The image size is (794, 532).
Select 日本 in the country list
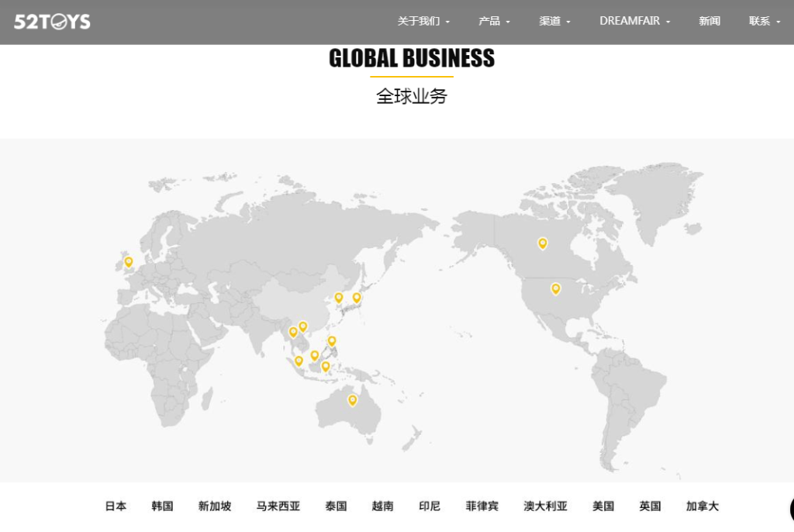click(x=116, y=506)
